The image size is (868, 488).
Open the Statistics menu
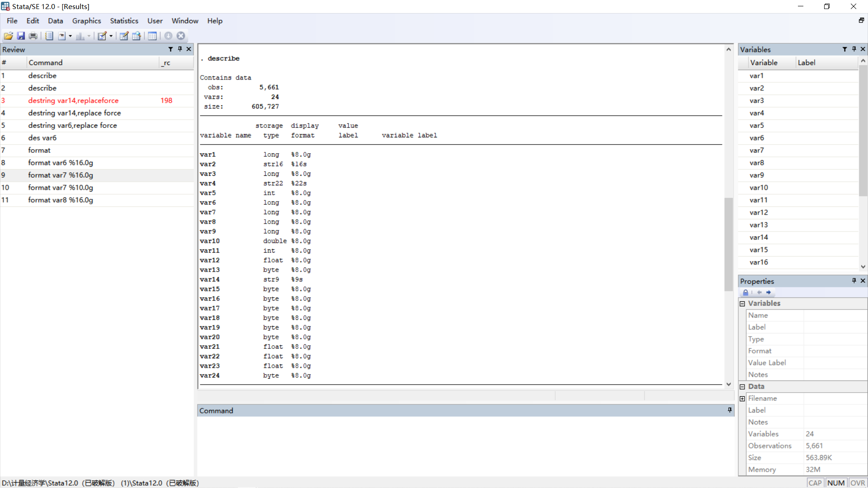(x=123, y=20)
